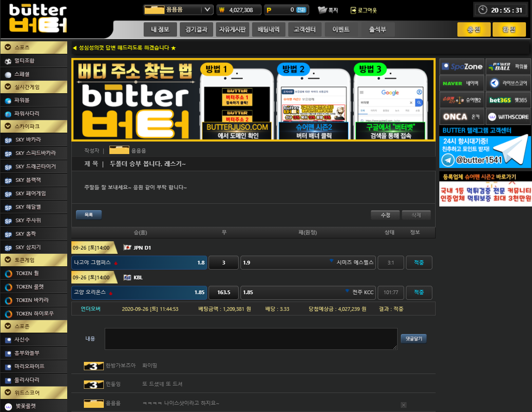This screenshot has height=412, width=532.
Task: Click the TOKEN 휠 ring icon
Action: click(8, 274)
